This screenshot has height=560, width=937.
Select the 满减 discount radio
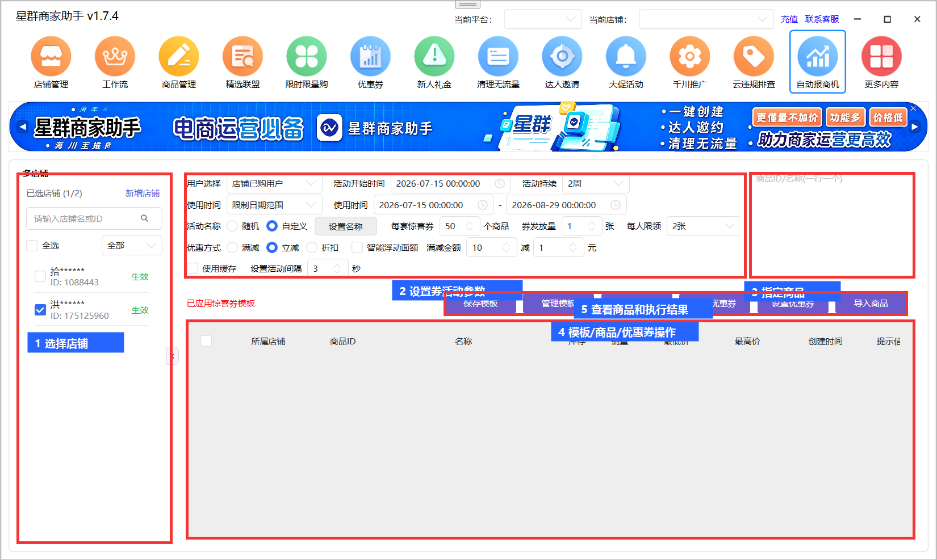pyautogui.click(x=232, y=247)
